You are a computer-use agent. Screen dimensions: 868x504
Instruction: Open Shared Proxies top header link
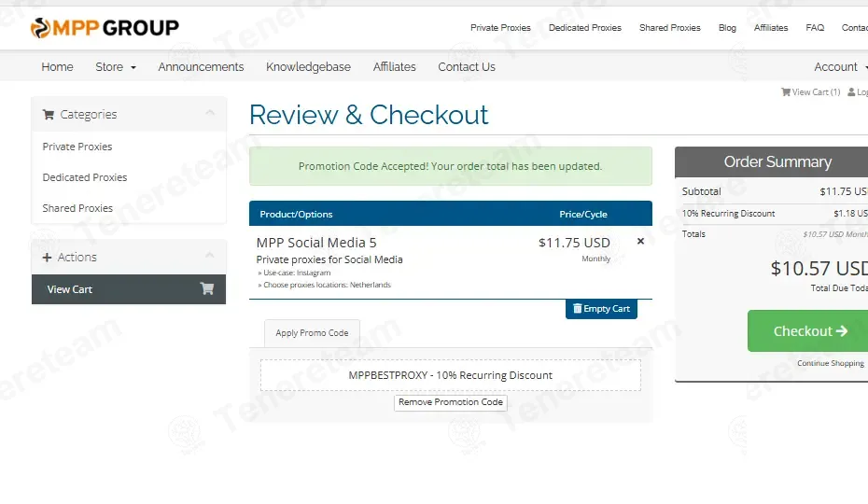click(x=670, y=28)
